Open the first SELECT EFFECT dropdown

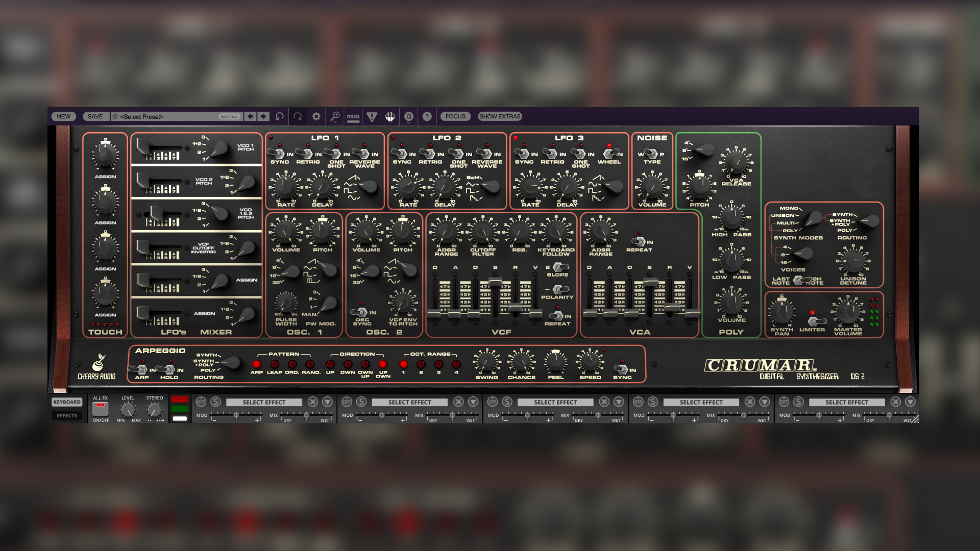tap(263, 402)
